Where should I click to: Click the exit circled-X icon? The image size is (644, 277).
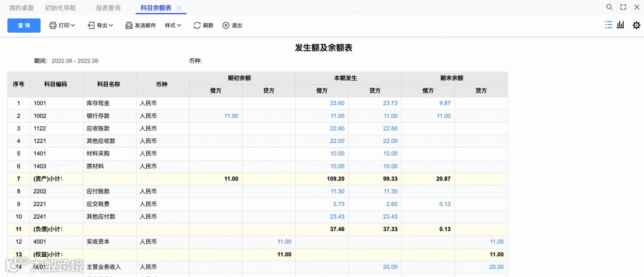(x=225, y=26)
